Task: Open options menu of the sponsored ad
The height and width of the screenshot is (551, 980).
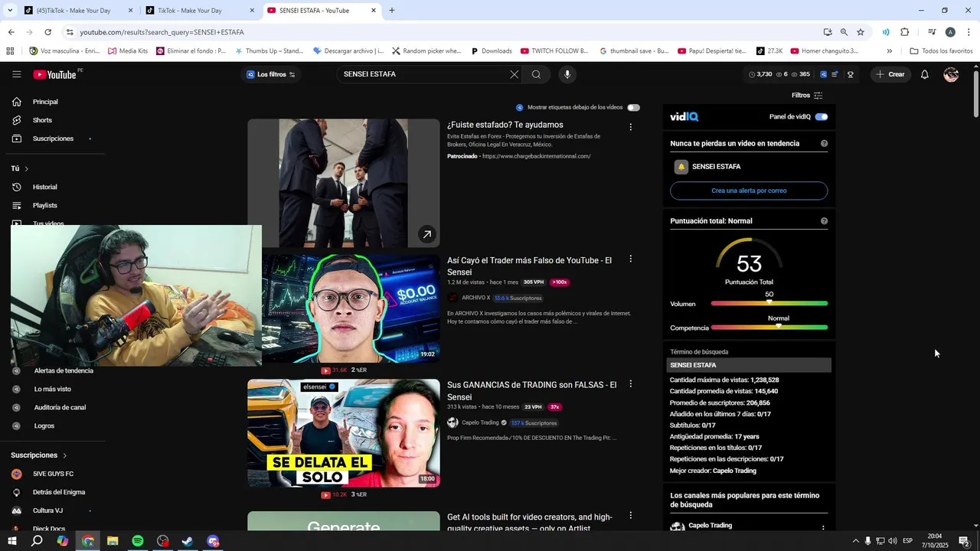Action: coord(631,127)
